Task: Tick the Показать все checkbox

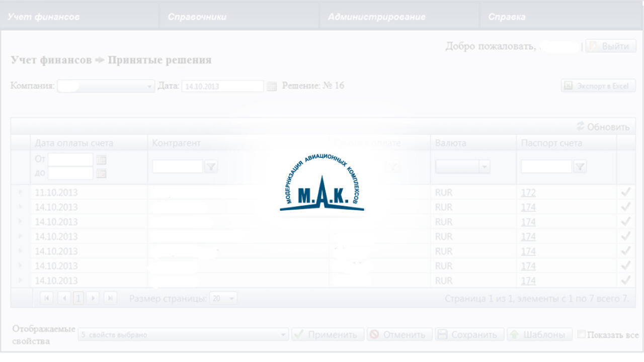Action: coord(582,334)
